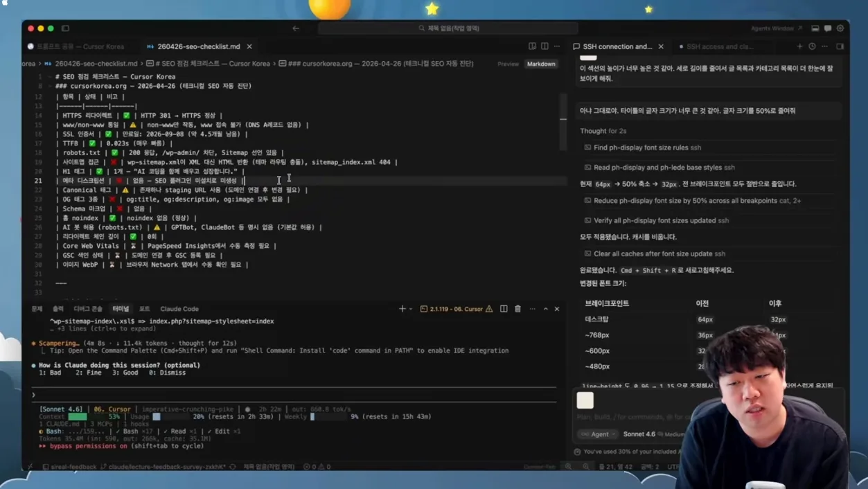The image size is (868, 489).
Task: Expand Find ph-display font size rules step
Action: click(x=643, y=148)
